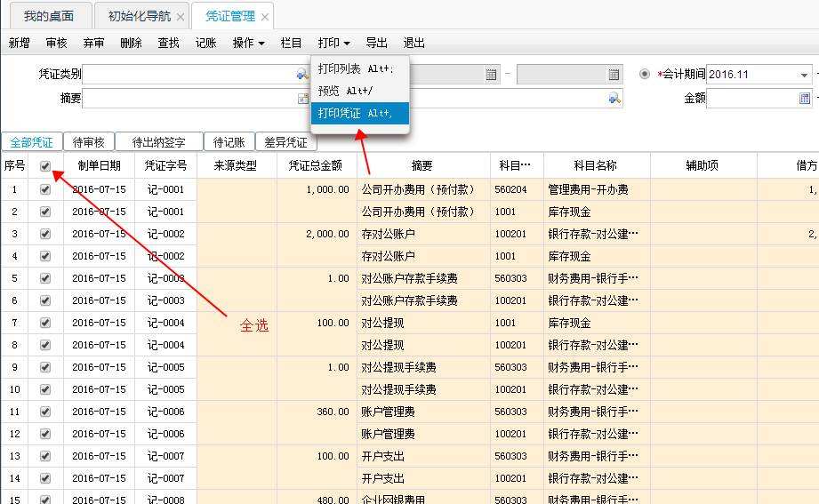Click the 辅助项 column header

pyautogui.click(x=702, y=166)
